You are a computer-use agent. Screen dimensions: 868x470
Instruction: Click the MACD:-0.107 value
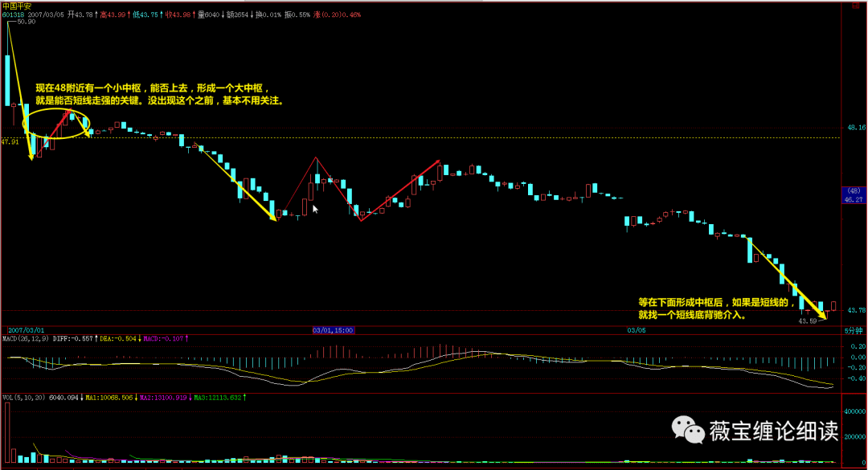[x=163, y=338]
